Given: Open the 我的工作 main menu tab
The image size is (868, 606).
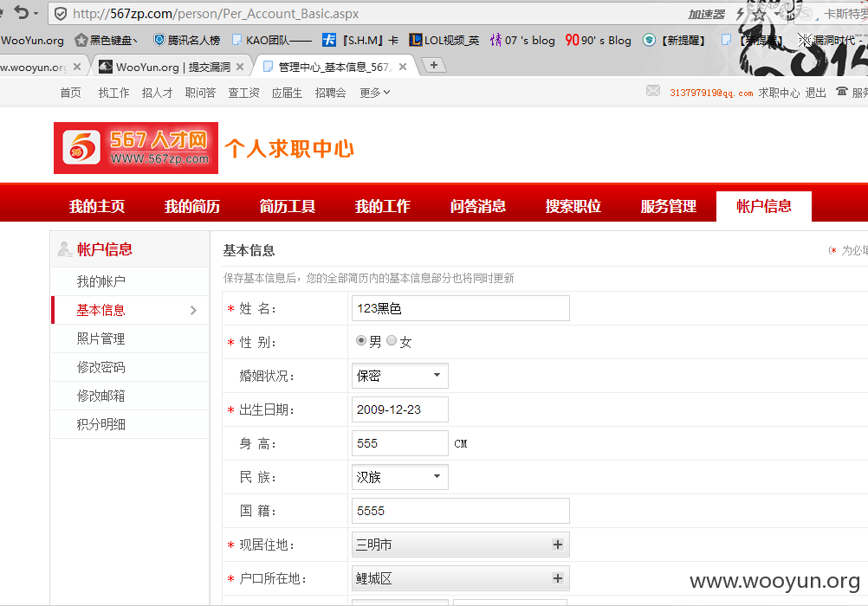Looking at the screenshot, I should click(383, 206).
